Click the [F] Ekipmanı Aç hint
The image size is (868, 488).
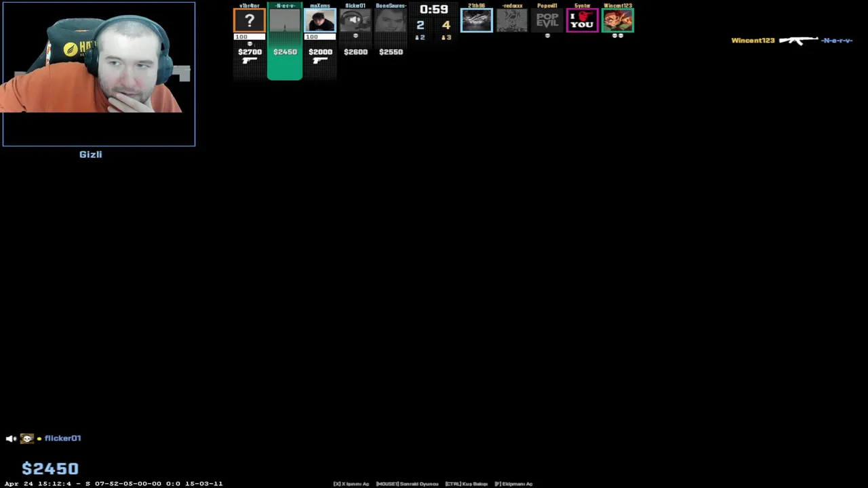click(513, 484)
